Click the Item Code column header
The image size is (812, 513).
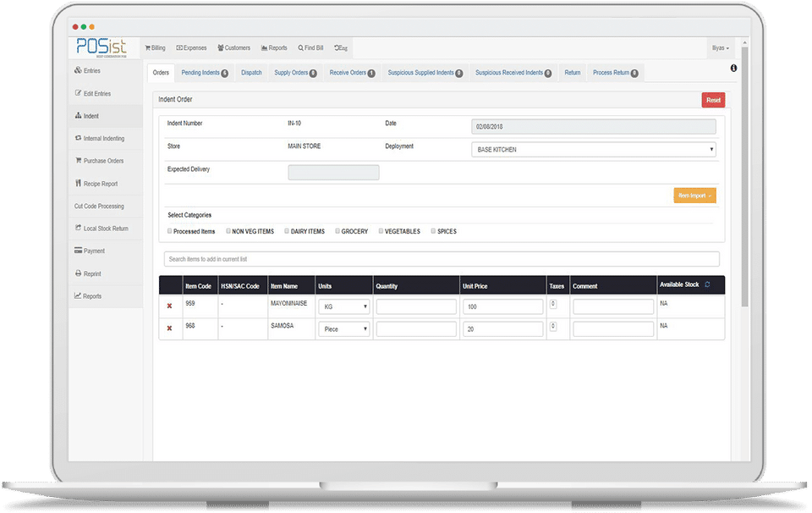[198, 286]
